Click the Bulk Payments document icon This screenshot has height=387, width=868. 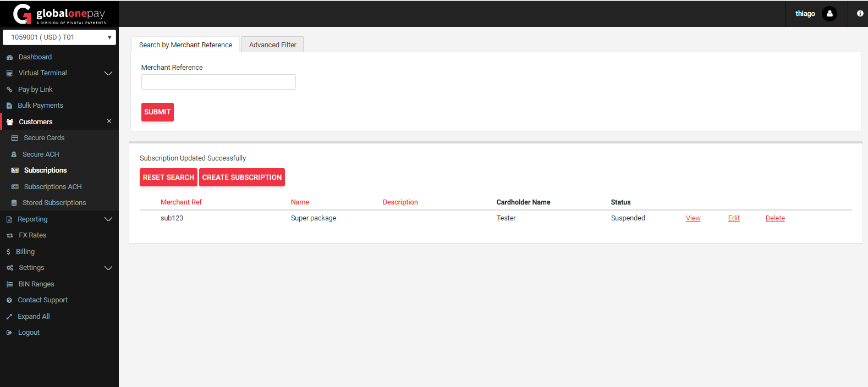(9, 106)
